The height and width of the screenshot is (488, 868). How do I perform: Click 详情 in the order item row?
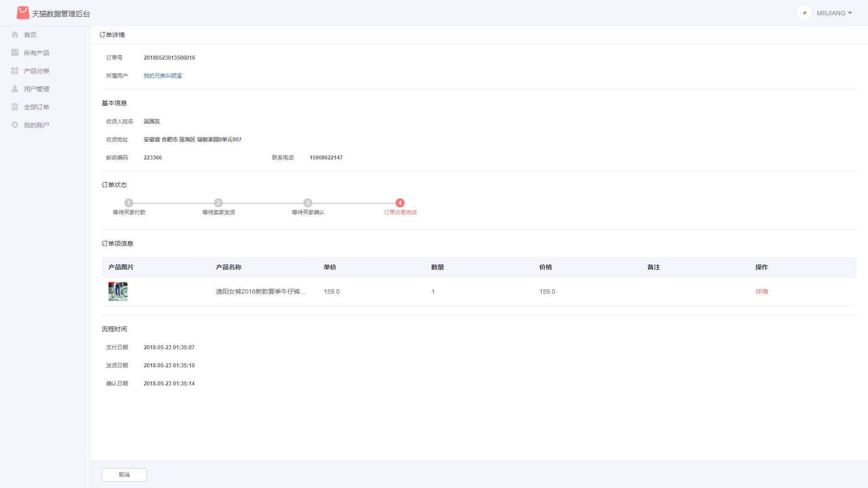762,291
